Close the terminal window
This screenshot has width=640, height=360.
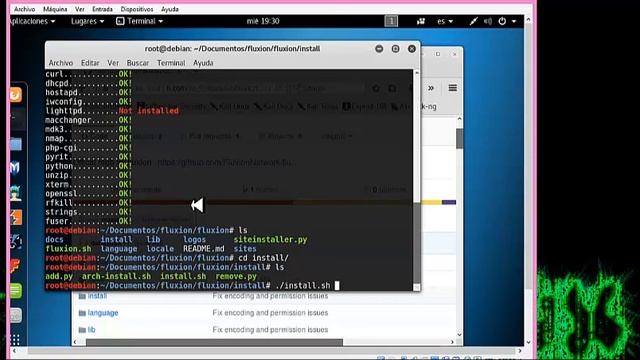point(412,49)
